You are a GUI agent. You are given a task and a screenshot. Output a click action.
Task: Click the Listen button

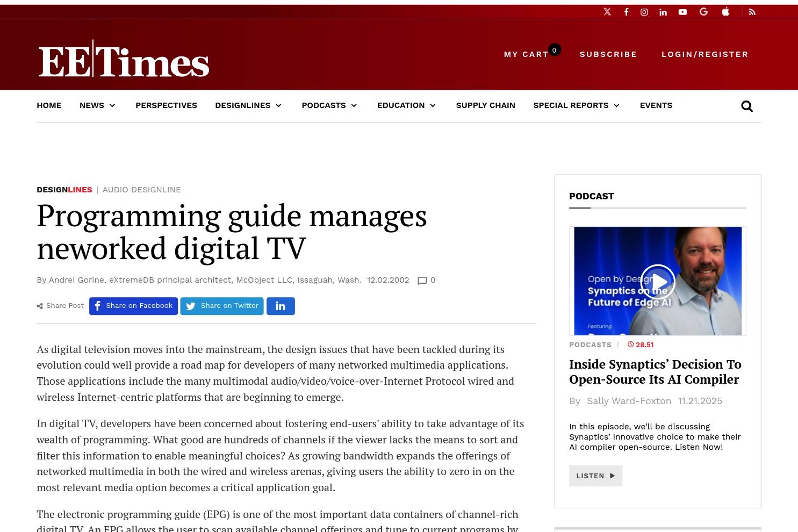[595, 476]
